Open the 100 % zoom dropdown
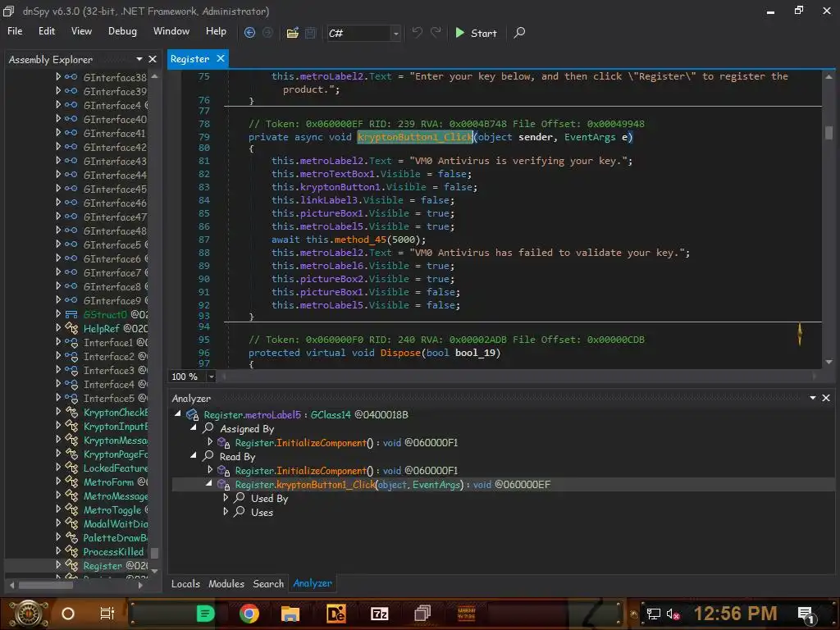 211,377
